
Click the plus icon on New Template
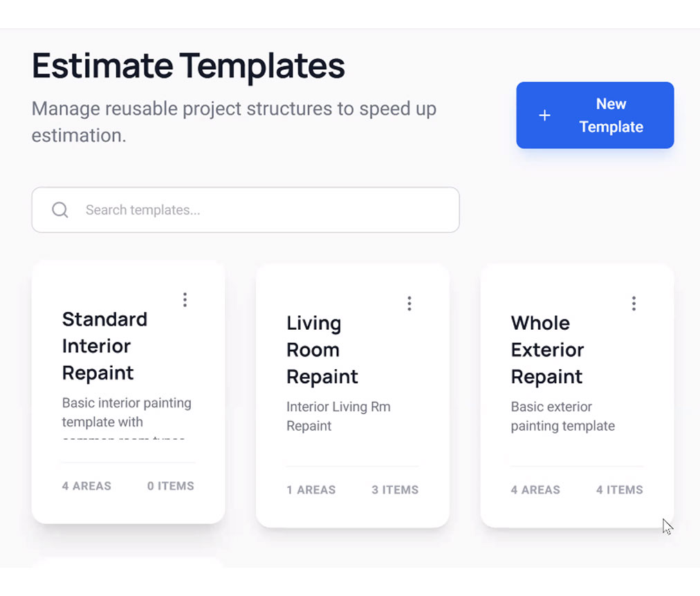pos(544,115)
